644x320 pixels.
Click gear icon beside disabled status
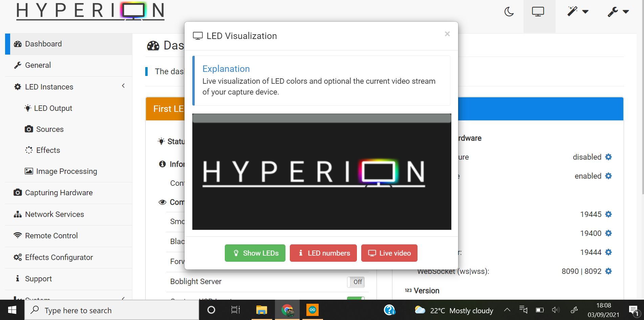tap(608, 157)
